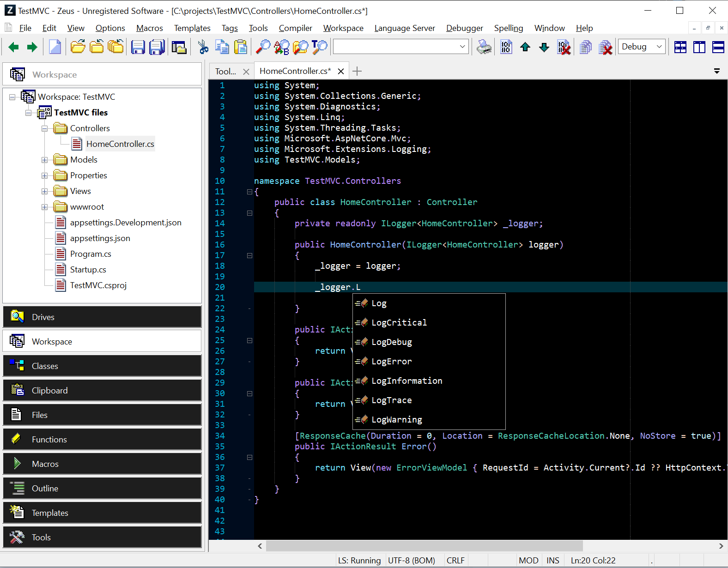The image size is (728, 568).
Task: Choose LogCritical in the completion popup
Action: (x=429, y=323)
